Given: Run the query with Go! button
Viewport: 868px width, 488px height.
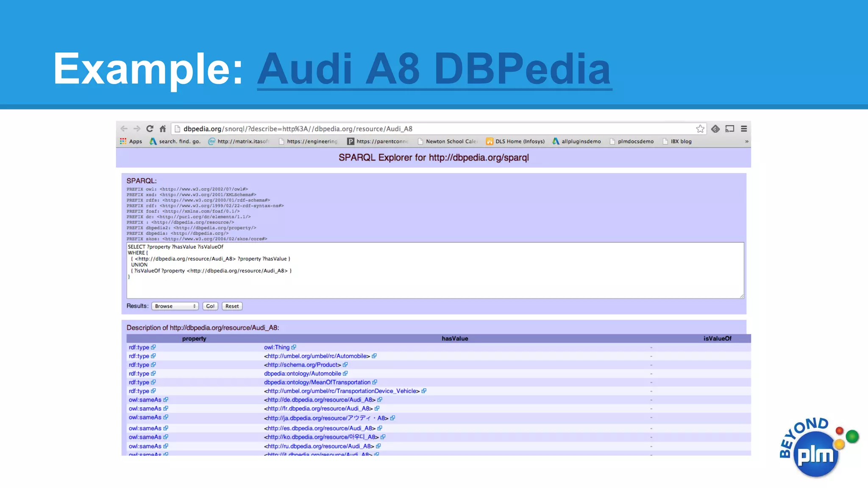Looking at the screenshot, I should pos(210,306).
